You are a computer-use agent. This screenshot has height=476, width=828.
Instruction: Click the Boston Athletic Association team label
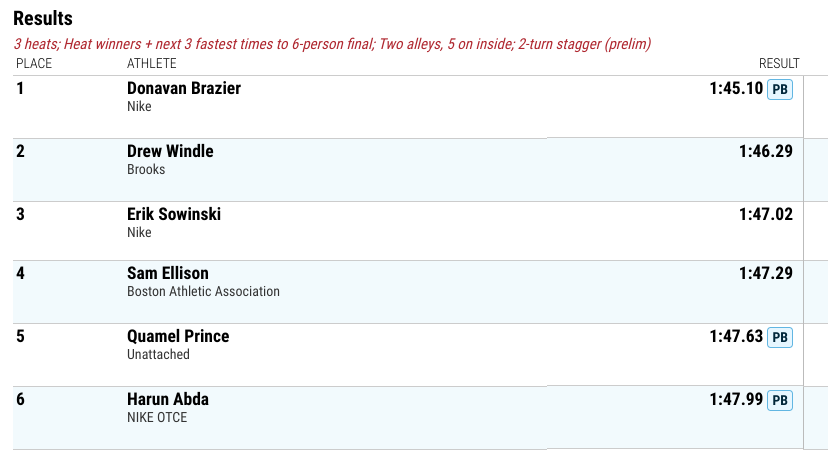click(203, 292)
